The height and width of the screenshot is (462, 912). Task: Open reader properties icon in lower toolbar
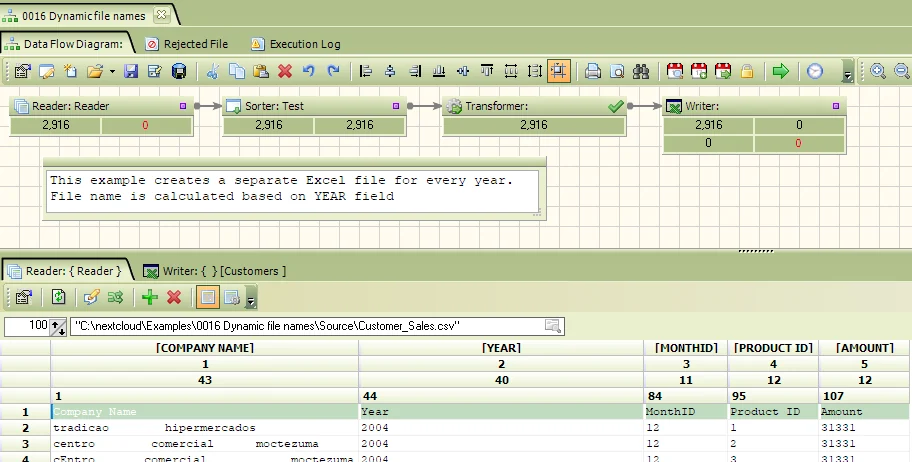tap(24, 297)
